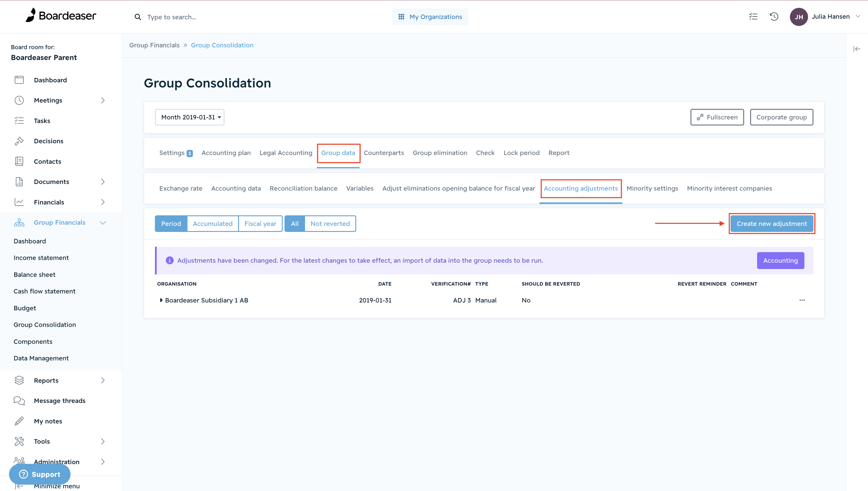Expand the Tools submenu chevron
Viewport: 868px width, 491px height.
point(103,442)
